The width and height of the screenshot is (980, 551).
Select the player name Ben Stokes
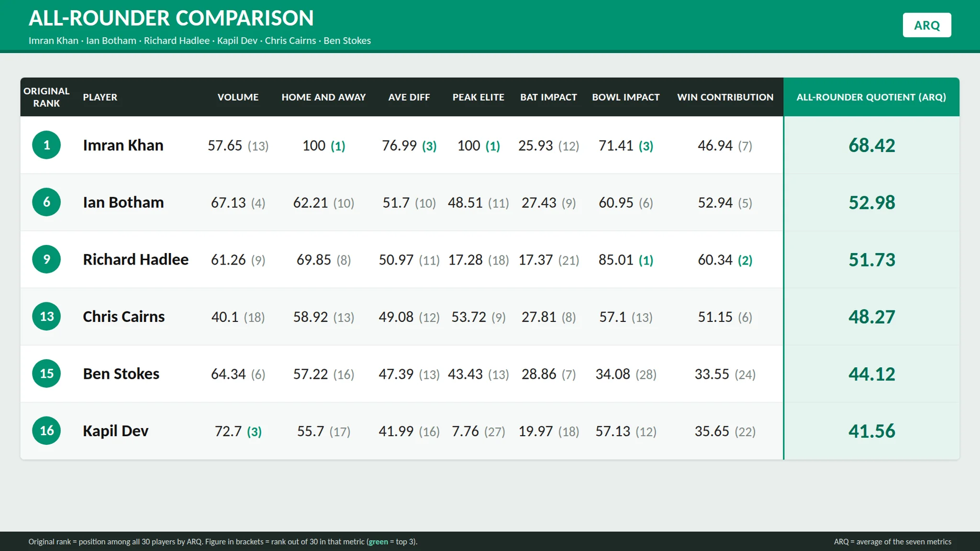point(121,374)
